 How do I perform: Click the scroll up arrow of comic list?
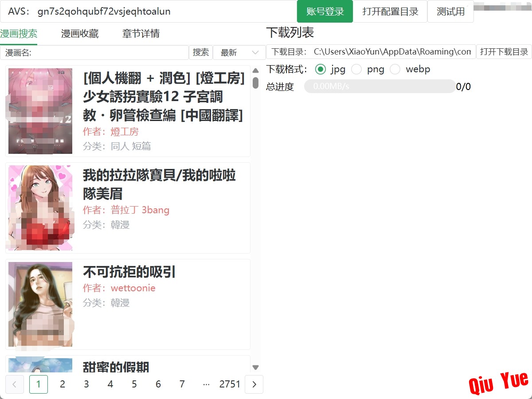255,70
